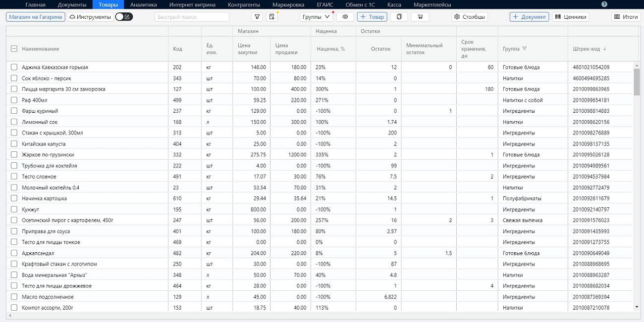The image size is (644, 322).
Task: Click the filter icon next to Группа
Action: click(524, 49)
